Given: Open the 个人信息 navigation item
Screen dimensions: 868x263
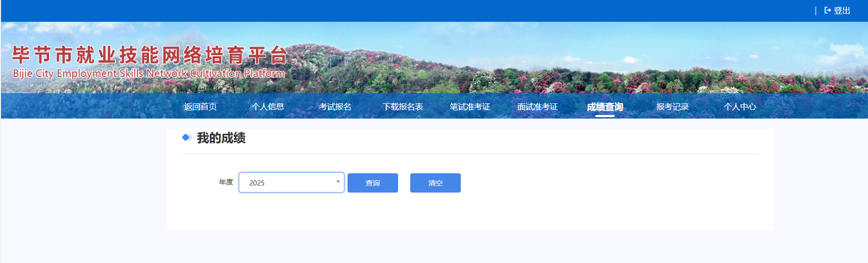Looking at the screenshot, I should 268,107.
